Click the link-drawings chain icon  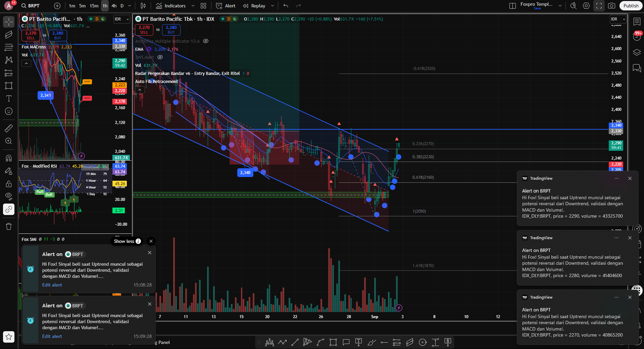(x=9, y=209)
